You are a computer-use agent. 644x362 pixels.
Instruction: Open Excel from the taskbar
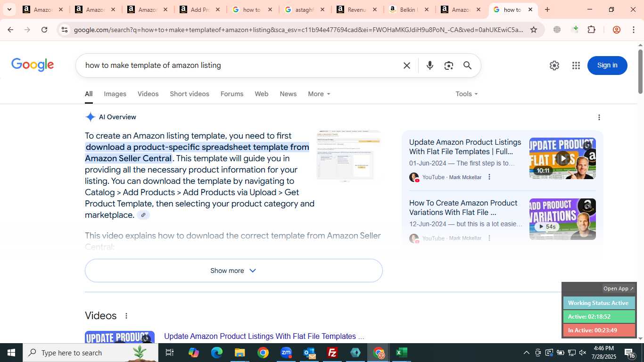click(x=402, y=353)
